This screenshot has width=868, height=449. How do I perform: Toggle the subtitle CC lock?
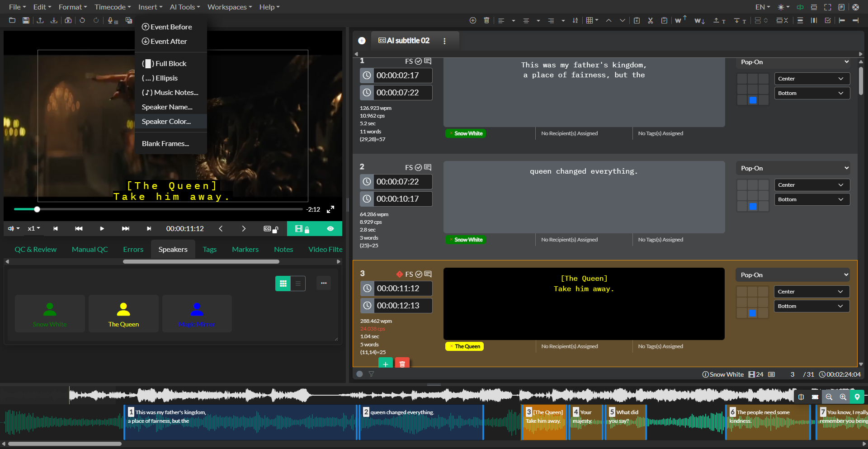(x=270, y=229)
